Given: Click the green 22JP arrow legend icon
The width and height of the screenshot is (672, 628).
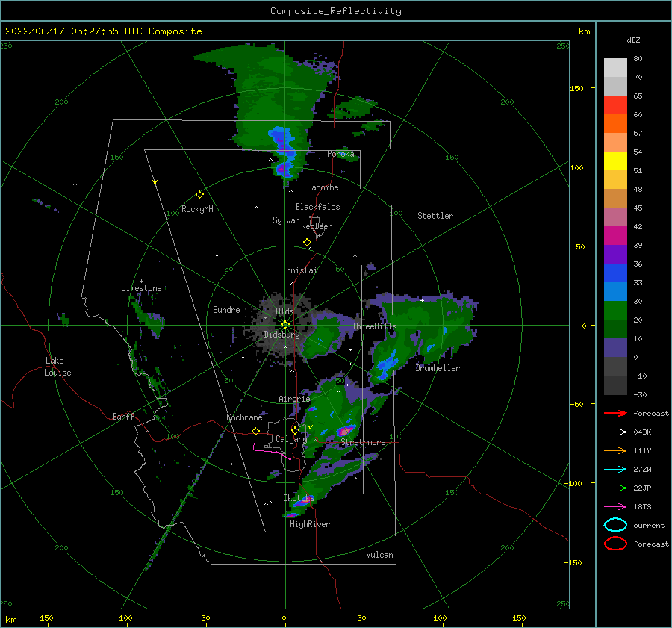Looking at the screenshot, I should 615,488.
